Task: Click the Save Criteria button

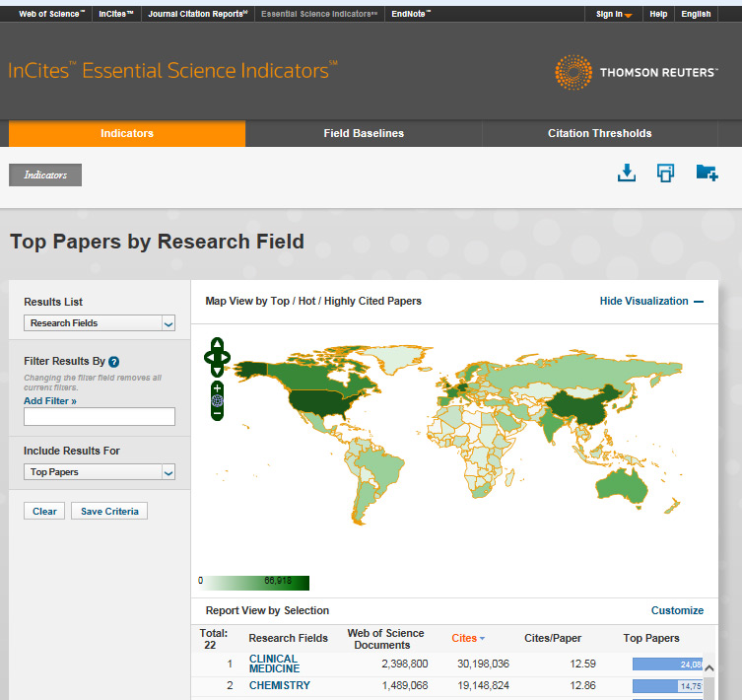Action: coord(109,511)
